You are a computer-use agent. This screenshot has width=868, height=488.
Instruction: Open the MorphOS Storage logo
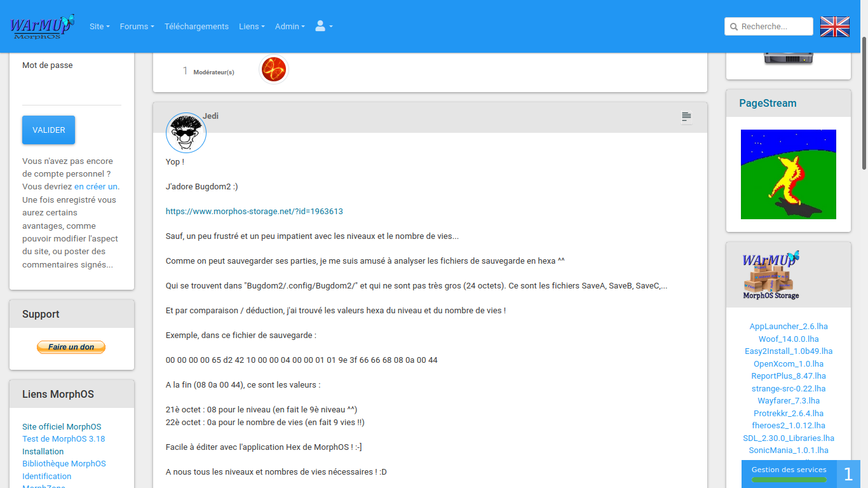click(771, 275)
